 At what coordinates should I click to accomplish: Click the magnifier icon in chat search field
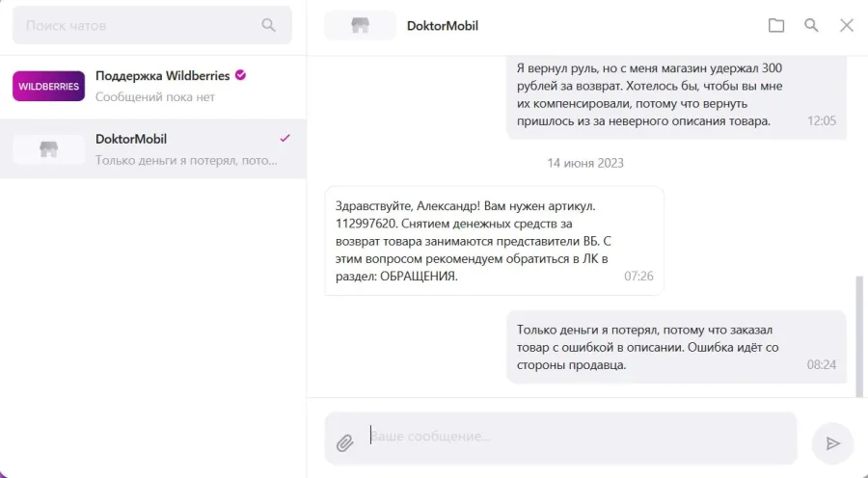(x=268, y=25)
